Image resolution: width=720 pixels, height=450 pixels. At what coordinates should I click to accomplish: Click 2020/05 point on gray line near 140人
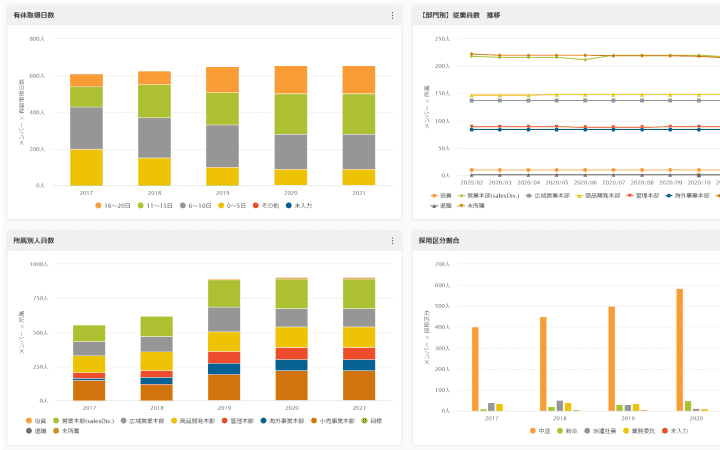[x=557, y=100]
